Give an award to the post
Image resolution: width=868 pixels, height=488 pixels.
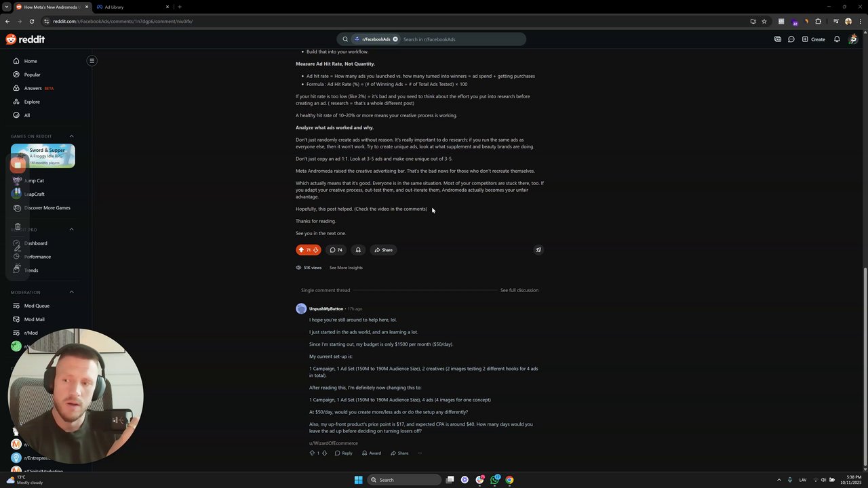(358, 250)
